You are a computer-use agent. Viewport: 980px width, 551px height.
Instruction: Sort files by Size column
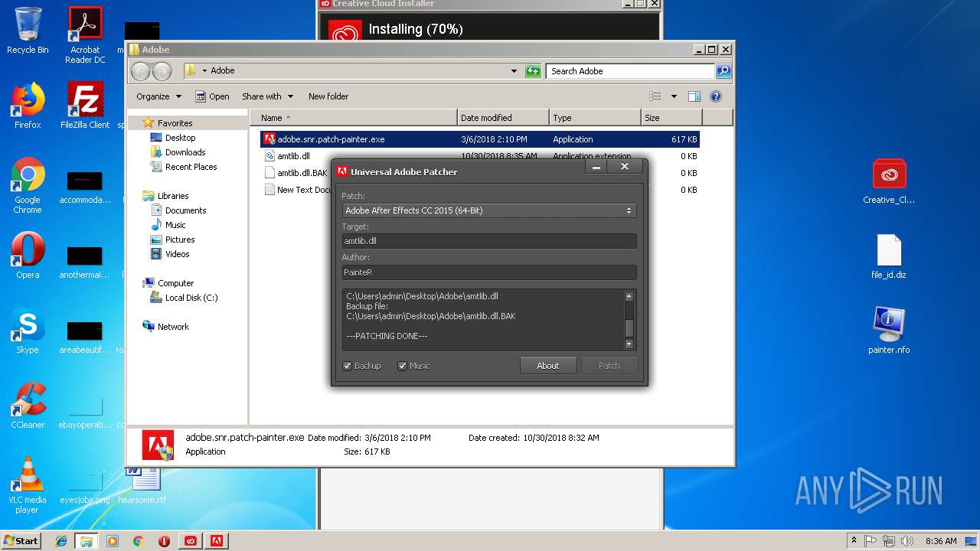click(671, 118)
